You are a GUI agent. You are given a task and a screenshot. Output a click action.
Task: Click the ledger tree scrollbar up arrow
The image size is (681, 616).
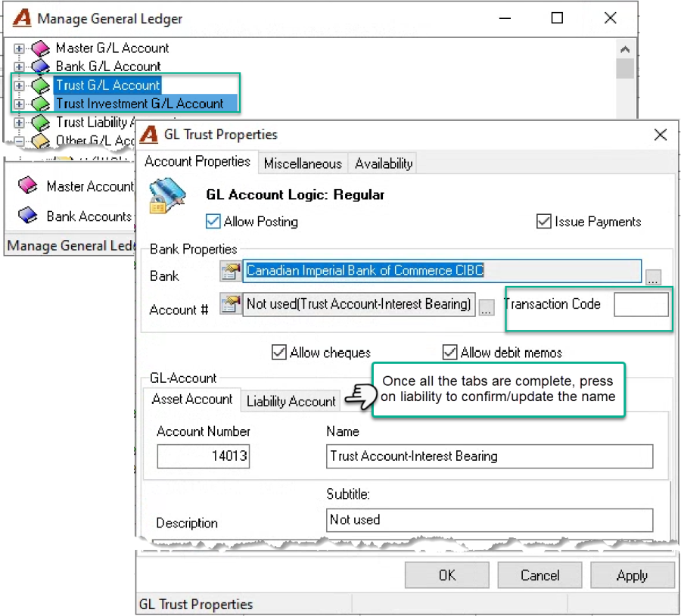coord(625,49)
